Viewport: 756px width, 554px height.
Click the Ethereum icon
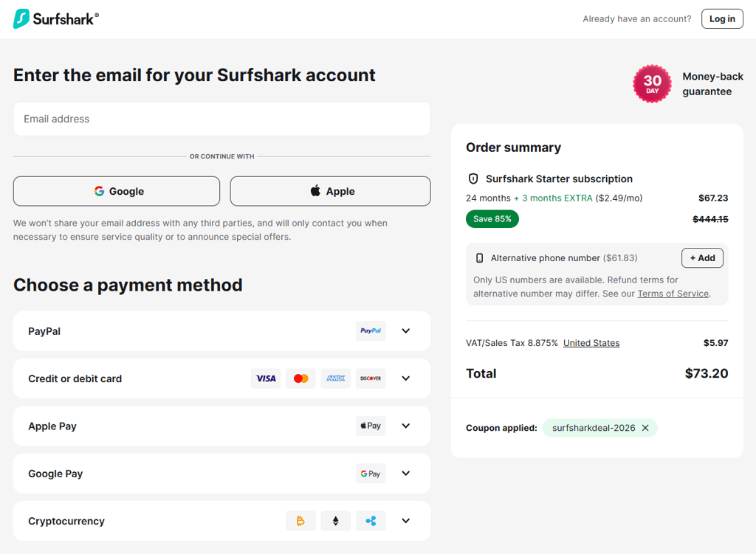(x=336, y=521)
